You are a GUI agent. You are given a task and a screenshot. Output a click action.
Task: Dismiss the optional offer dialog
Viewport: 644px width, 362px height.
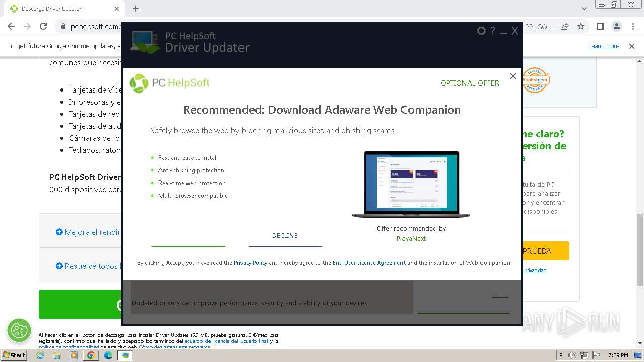pos(513,76)
